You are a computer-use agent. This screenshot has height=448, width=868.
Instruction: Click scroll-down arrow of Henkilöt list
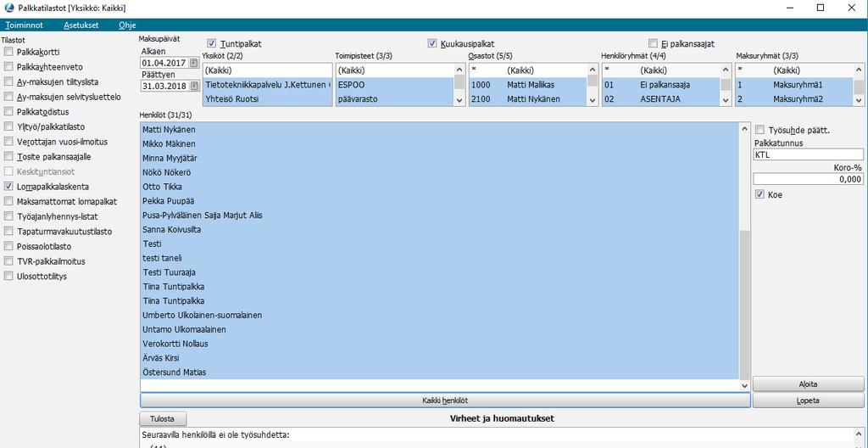coord(745,385)
